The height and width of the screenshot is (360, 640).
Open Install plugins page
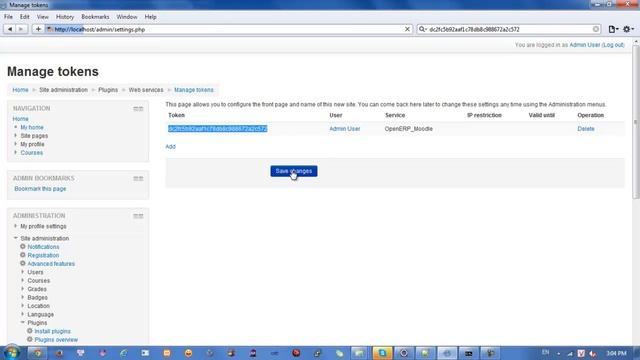tap(52, 331)
